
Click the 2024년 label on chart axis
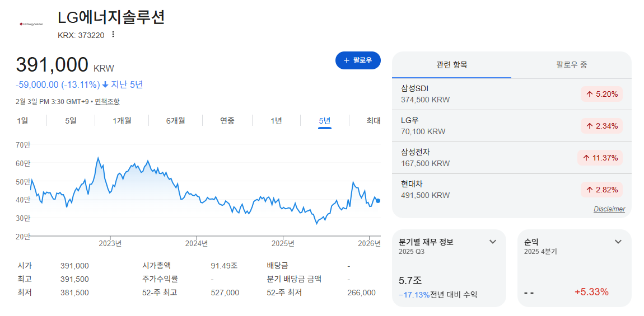pyautogui.click(x=197, y=243)
